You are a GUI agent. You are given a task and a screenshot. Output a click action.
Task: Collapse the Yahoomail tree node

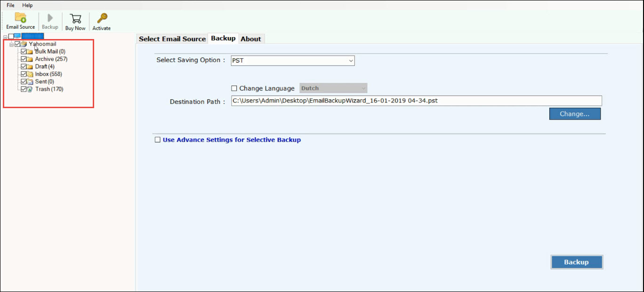point(11,44)
